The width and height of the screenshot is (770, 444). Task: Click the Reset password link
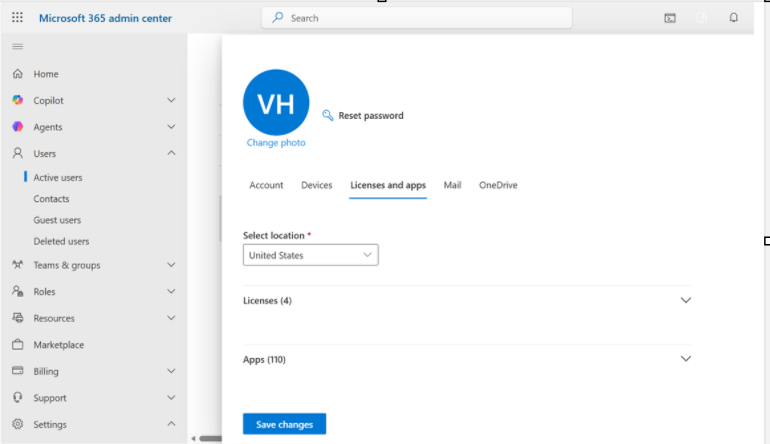tap(371, 115)
